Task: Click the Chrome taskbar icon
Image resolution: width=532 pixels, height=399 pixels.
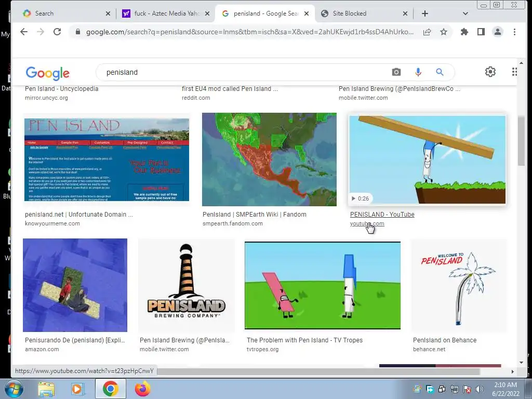Action: click(110, 389)
